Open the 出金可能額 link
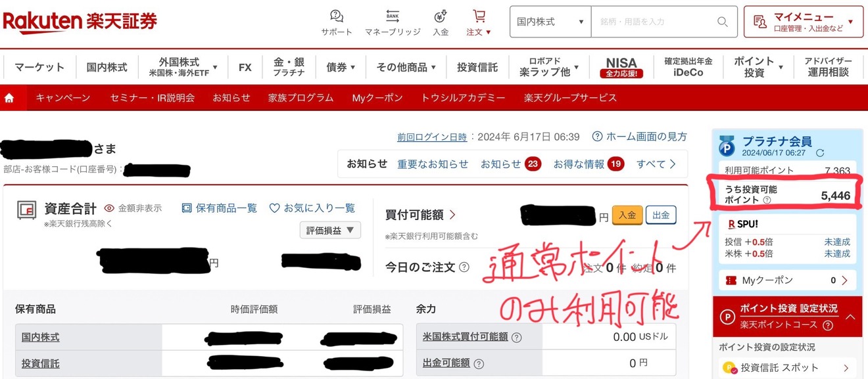 tap(446, 363)
